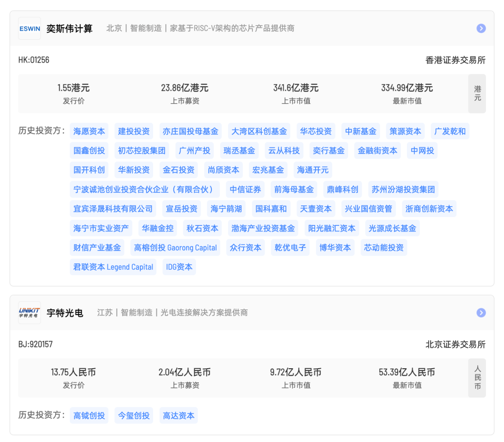Click investor tag 君联资本 Legend Capital

113,267
